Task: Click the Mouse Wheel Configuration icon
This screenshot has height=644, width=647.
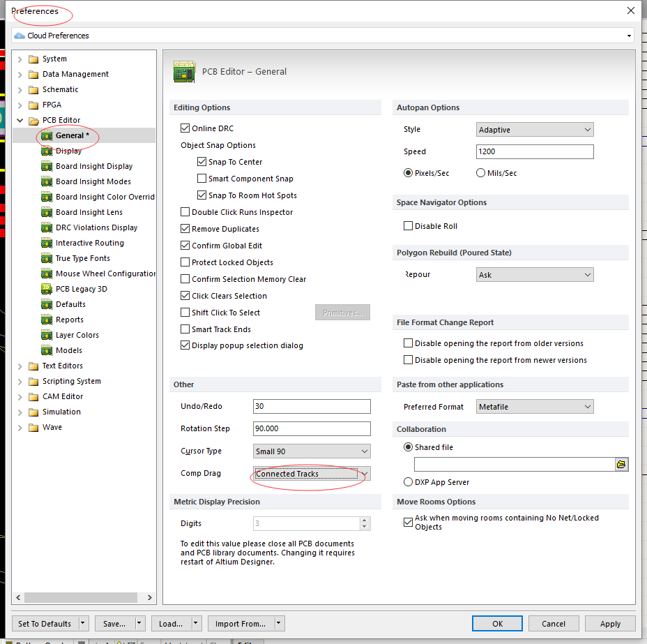Action: 47,274
